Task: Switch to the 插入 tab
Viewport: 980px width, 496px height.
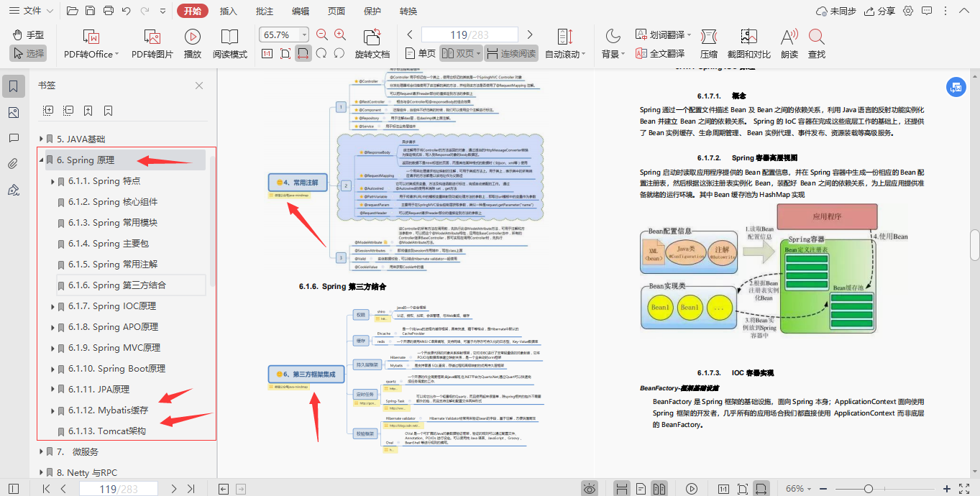Action: [229, 11]
